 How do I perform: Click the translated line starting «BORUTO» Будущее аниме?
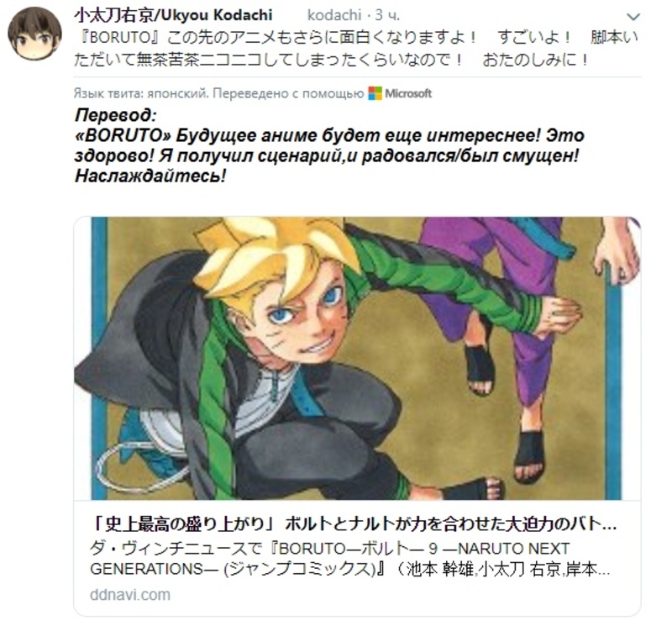click(329, 135)
